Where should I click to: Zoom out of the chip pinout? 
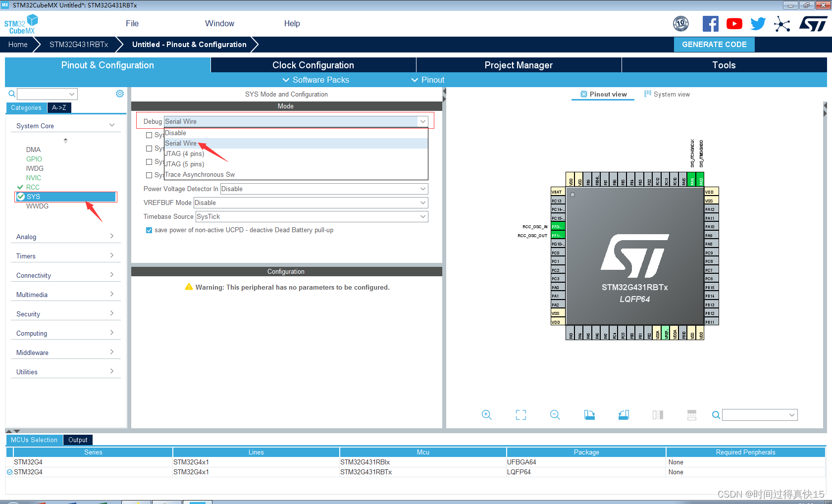pyautogui.click(x=555, y=415)
